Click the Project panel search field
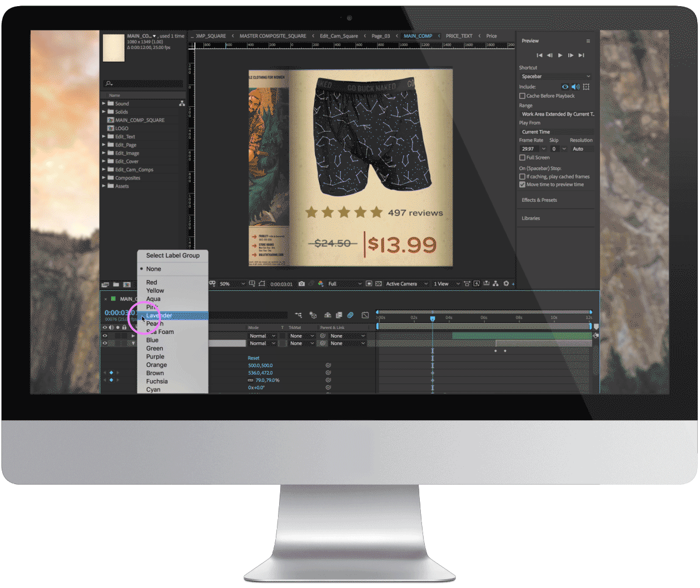The width and height of the screenshot is (700, 588). (143, 83)
